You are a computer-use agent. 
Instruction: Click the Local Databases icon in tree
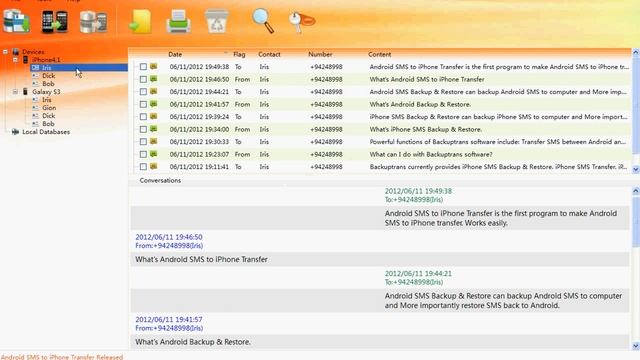tap(16, 132)
